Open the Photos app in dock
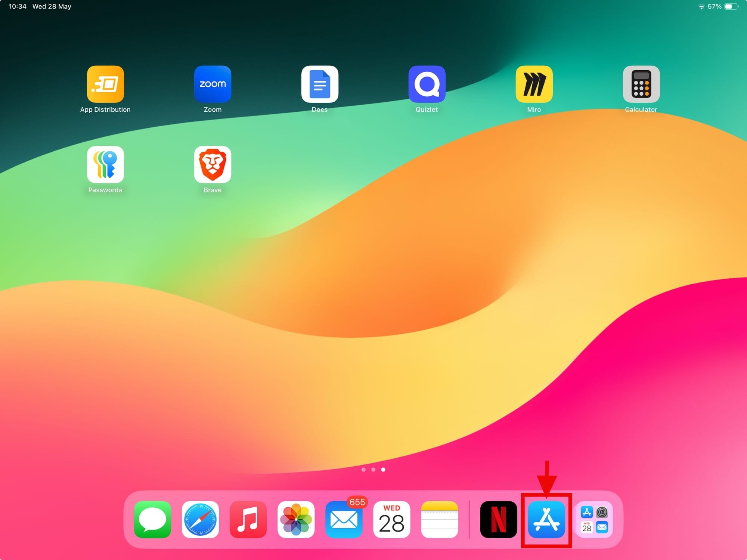Screen dimensions: 747x560 (296, 520)
